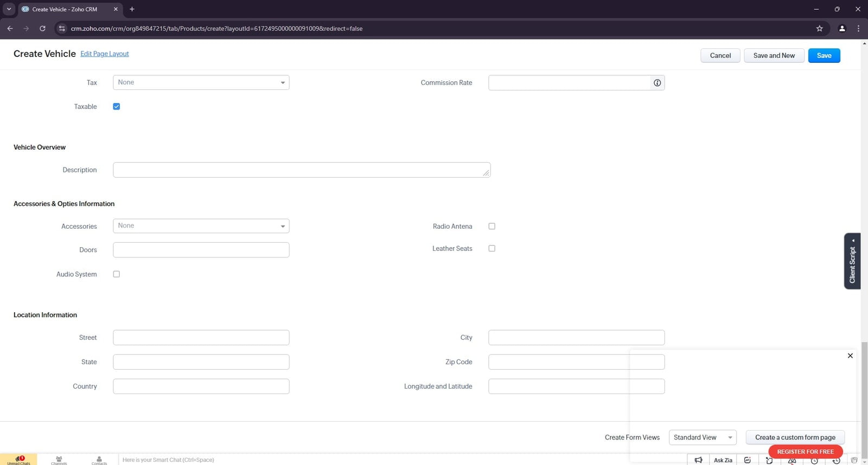Enable the Radio Antena checkbox

tap(492, 227)
